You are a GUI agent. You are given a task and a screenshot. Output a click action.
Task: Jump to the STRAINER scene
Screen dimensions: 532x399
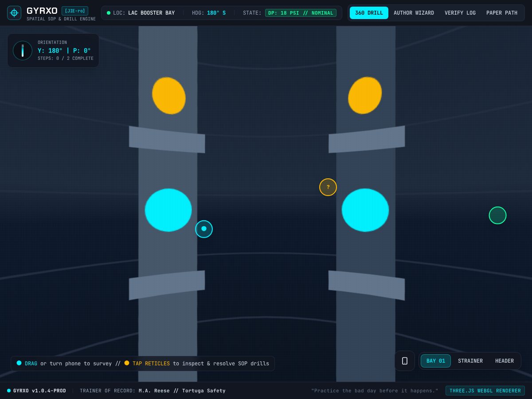(x=470, y=361)
